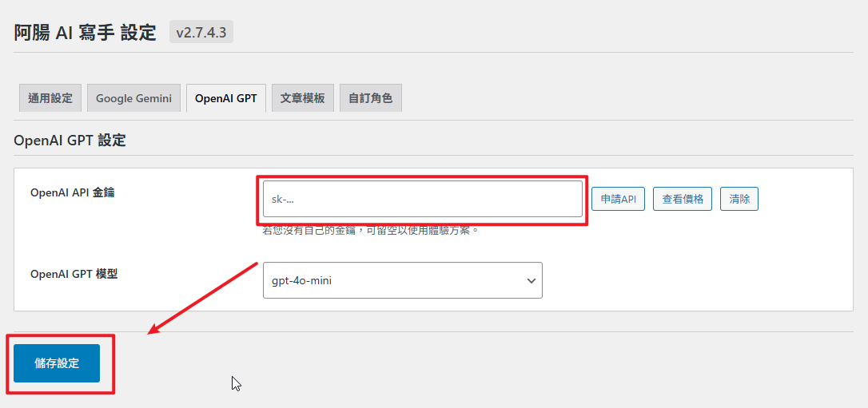Click the chevron arrow on model selector
This screenshot has height=408, width=868.
point(532,280)
